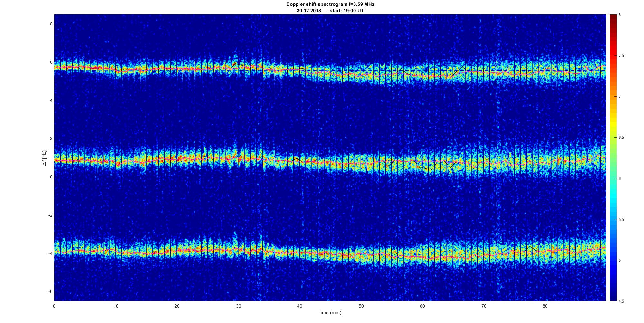Click y-axis tick label 4

(x=51, y=100)
